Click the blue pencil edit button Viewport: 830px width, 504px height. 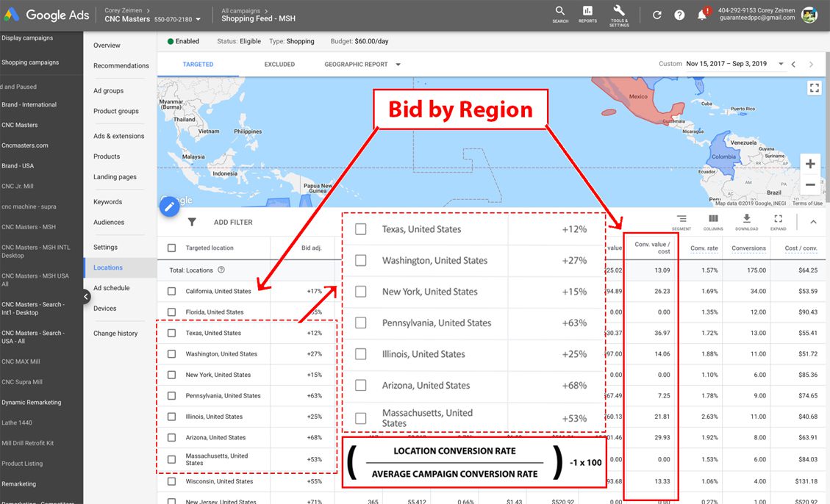169,206
